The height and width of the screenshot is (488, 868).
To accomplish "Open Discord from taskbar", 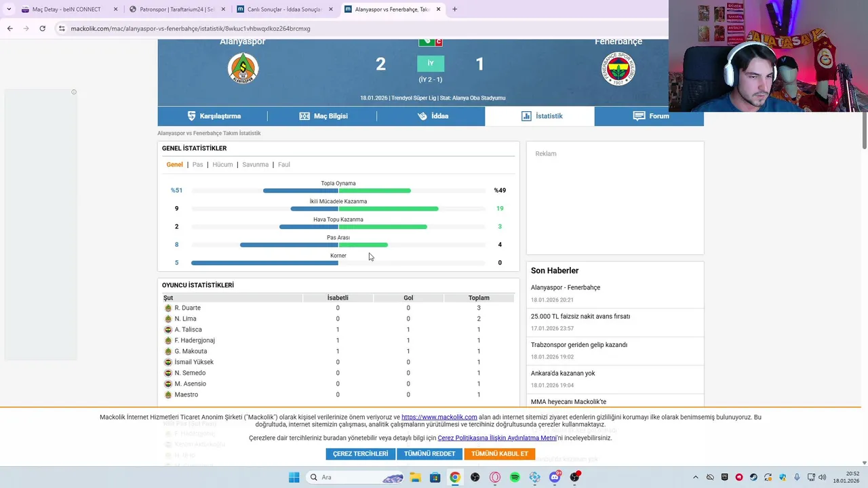I will [x=555, y=477].
